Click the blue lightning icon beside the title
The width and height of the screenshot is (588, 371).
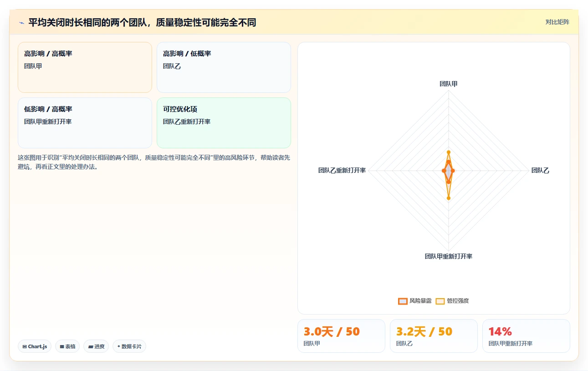coord(21,23)
